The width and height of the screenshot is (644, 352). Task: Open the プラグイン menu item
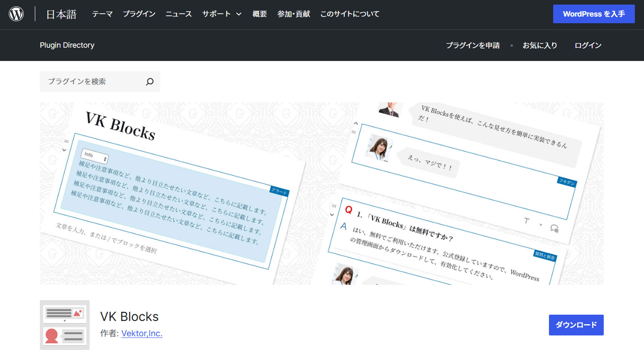click(x=139, y=14)
